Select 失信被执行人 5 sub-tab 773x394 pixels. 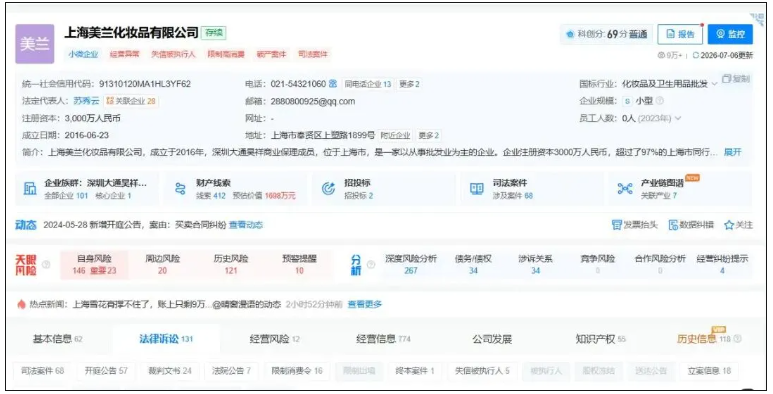tap(482, 371)
